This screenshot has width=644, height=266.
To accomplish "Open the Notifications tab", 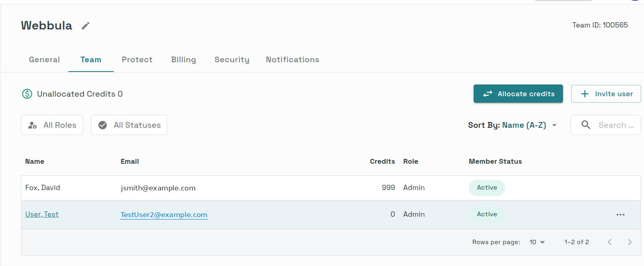I will [293, 60].
